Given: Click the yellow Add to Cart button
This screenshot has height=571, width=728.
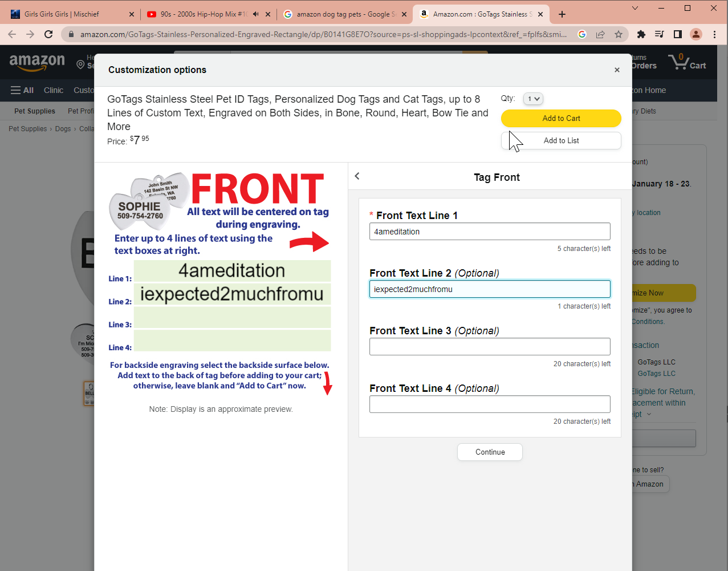Looking at the screenshot, I should click(561, 118).
